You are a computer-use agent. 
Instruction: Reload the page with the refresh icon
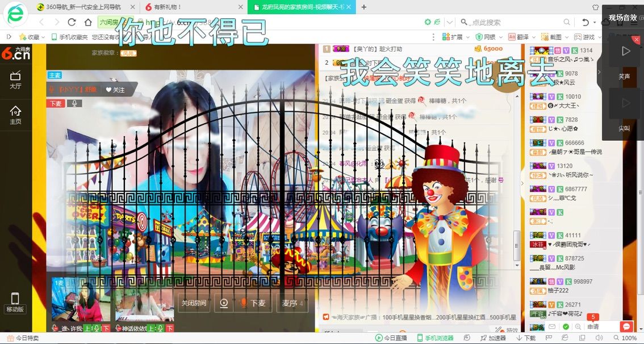72,22
